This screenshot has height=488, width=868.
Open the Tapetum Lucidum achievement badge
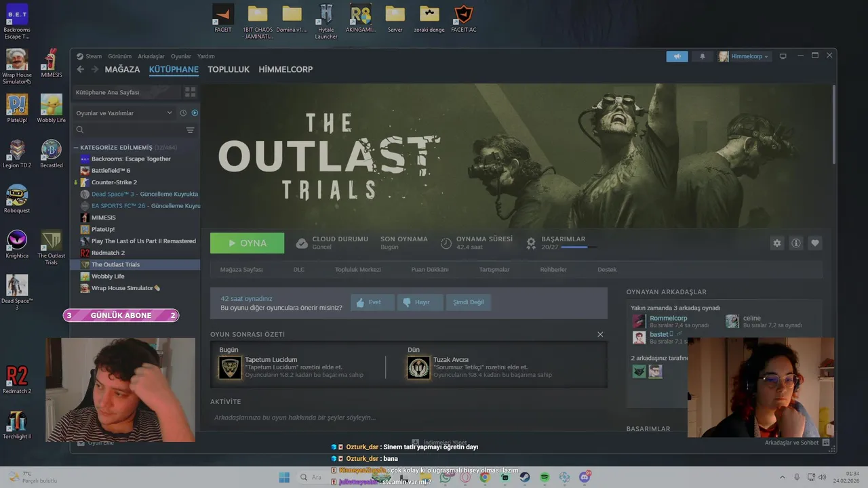tap(231, 367)
